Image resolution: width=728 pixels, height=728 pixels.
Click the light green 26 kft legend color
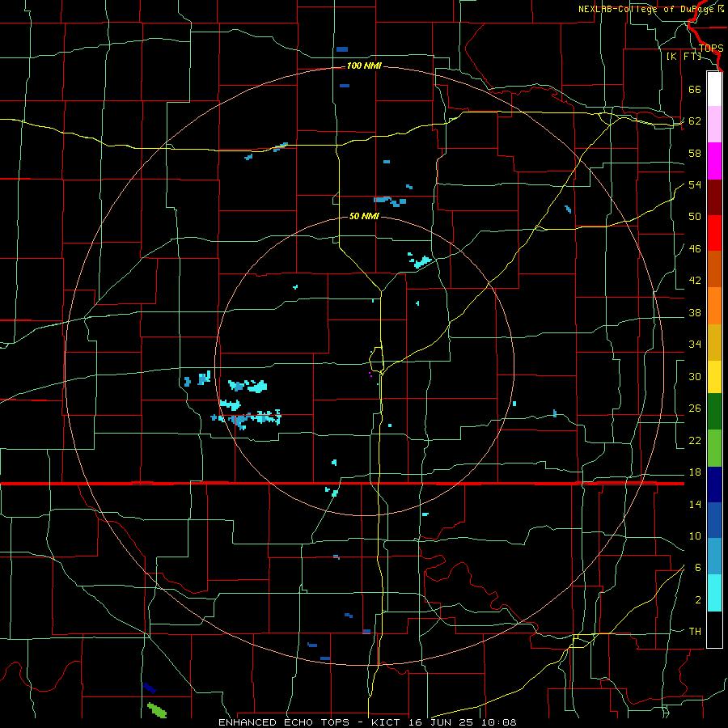coord(714,448)
